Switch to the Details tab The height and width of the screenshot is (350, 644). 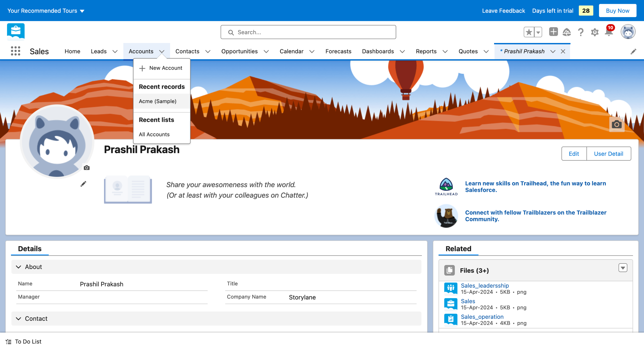[30, 249]
